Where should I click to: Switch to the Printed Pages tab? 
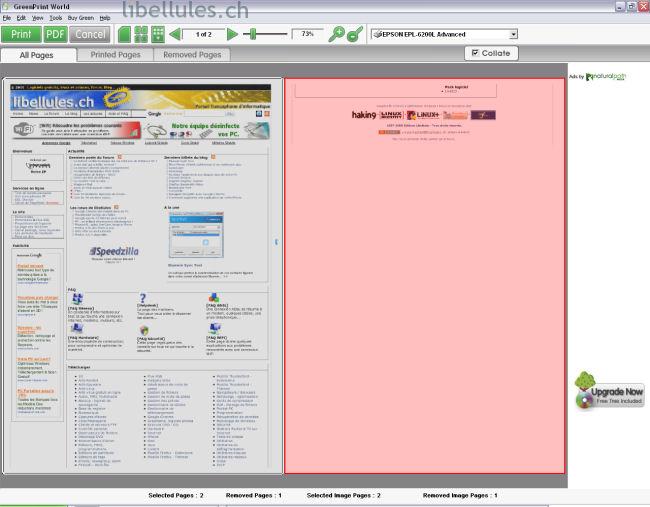pos(115,55)
